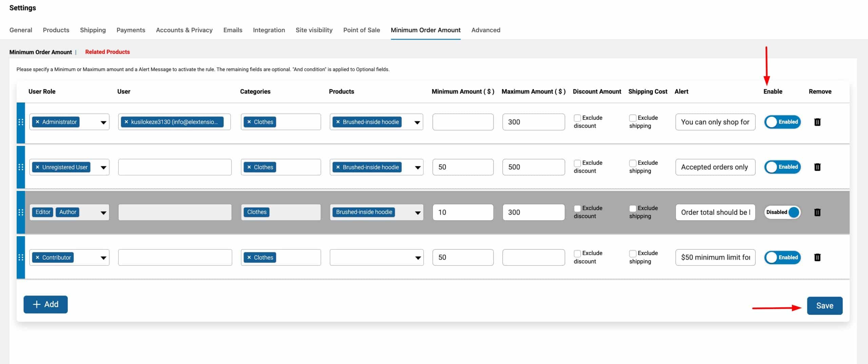Delete the Administrator rule with trash icon

817,122
